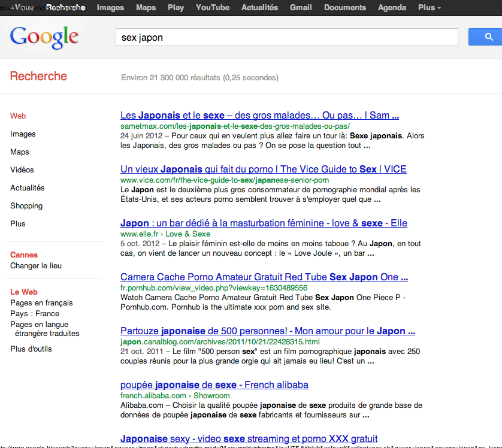Viewport: 502px width, 448px height.
Task: Click the '21 oct. 2011' snippet date
Action: [142, 352]
